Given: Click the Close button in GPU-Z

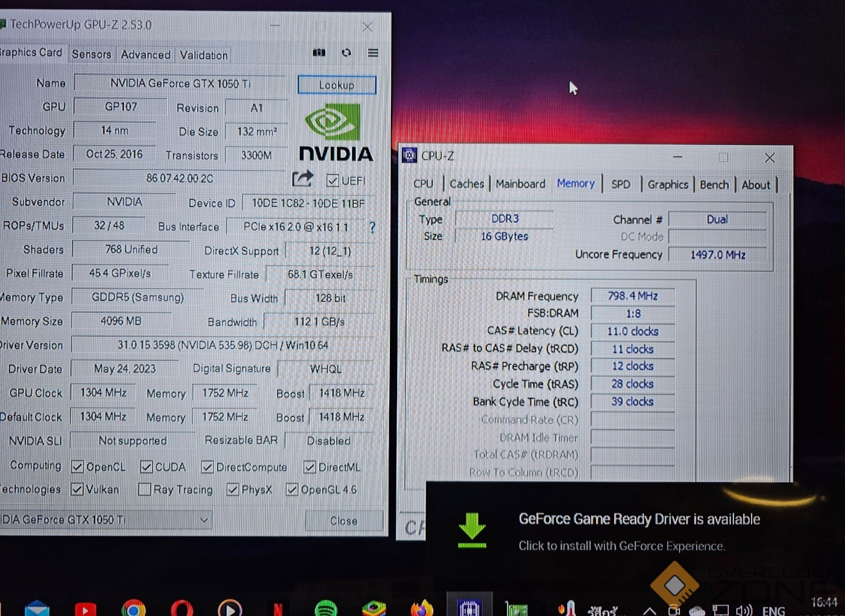Looking at the screenshot, I should click(344, 521).
